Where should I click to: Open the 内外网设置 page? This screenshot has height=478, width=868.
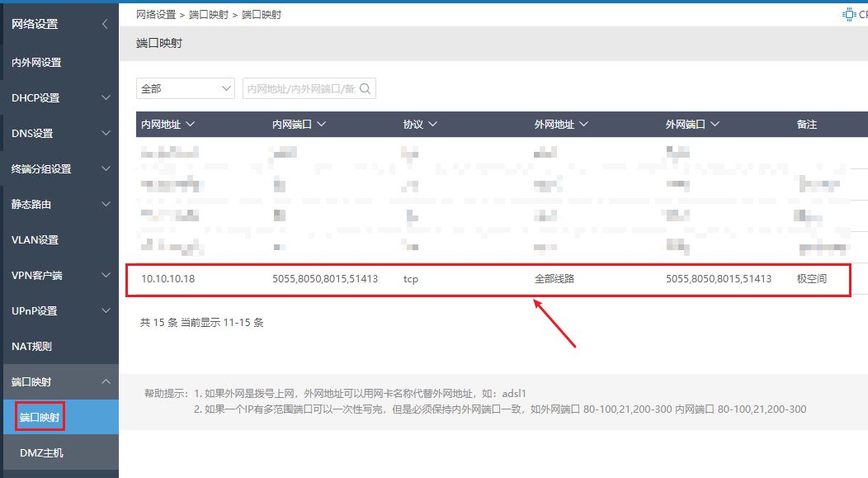[36, 63]
